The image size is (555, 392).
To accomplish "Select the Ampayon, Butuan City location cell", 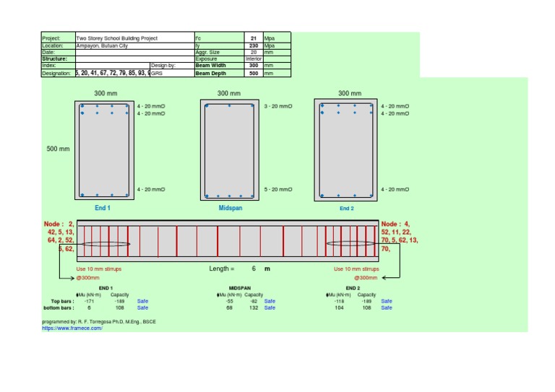I will pyautogui.click(x=135, y=46).
